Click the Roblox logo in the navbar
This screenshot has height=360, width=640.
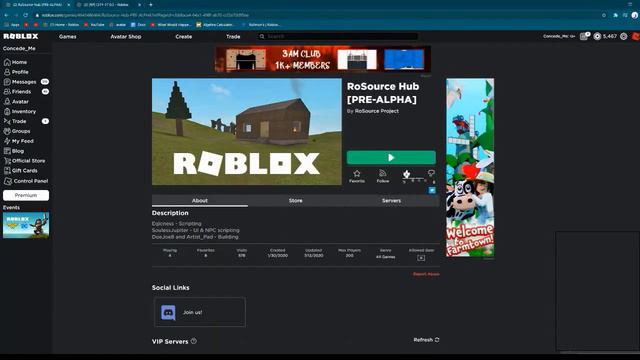coord(21,36)
